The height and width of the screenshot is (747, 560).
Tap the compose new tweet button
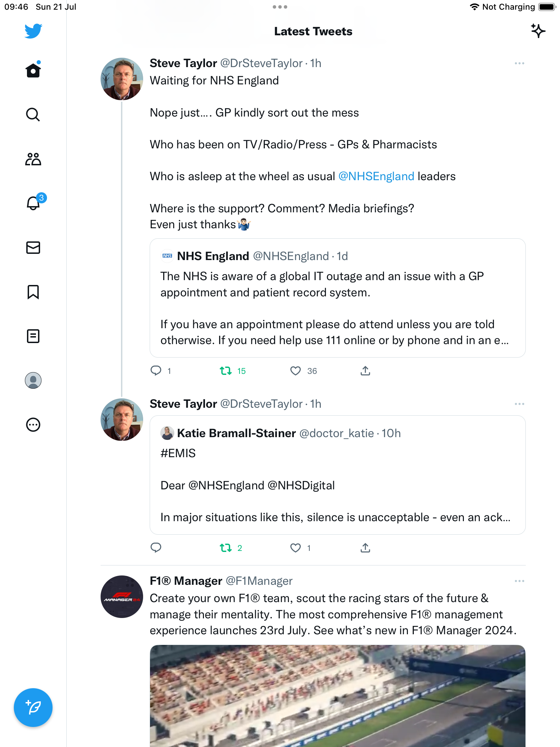pos(33,708)
